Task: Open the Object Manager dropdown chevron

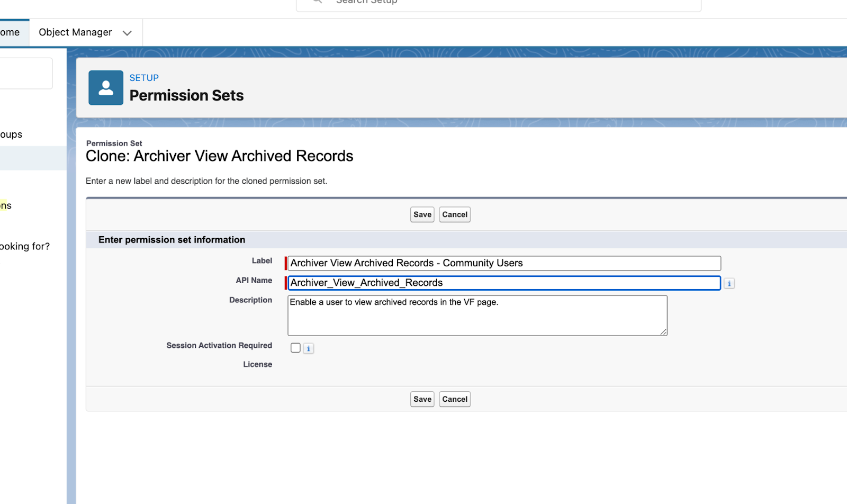Action: tap(127, 32)
